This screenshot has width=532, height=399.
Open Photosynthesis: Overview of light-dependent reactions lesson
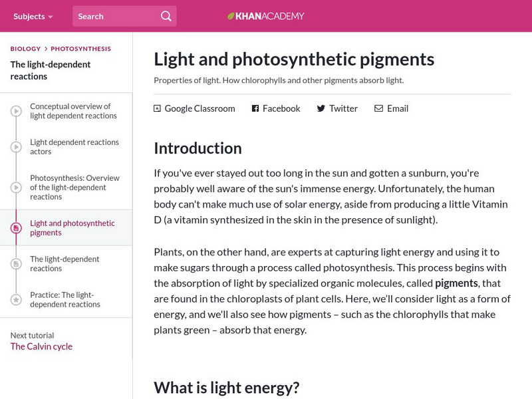coord(74,188)
